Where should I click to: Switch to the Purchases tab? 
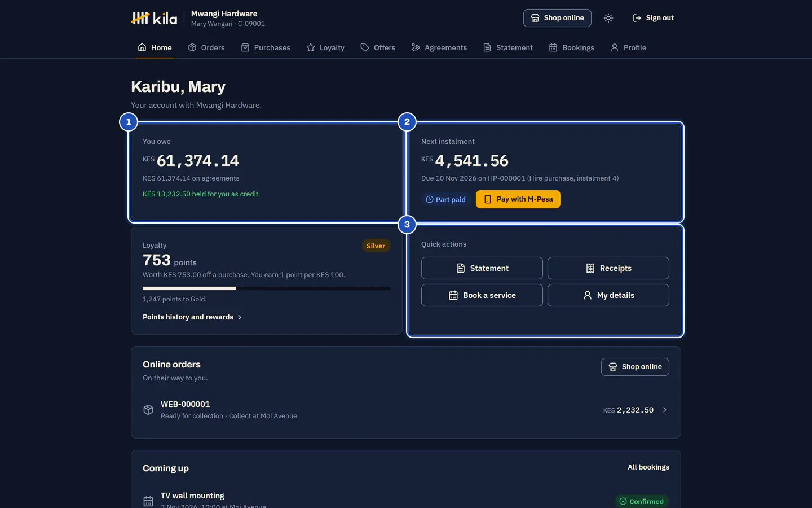coord(266,47)
